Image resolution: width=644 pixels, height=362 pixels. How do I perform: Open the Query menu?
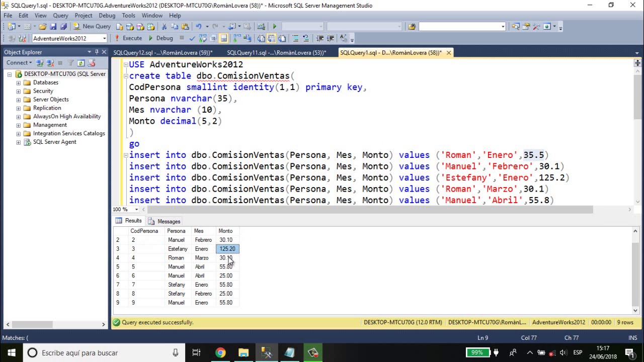(x=60, y=16)
